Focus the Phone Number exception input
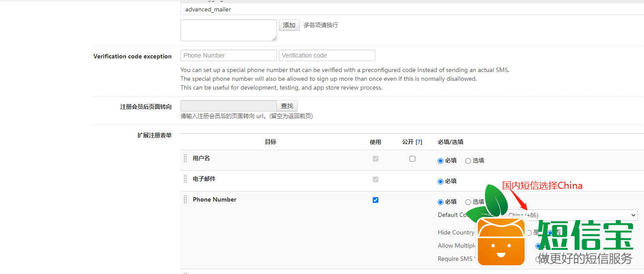644x274 pixels. pyautogui.click(x=228, y=55)
